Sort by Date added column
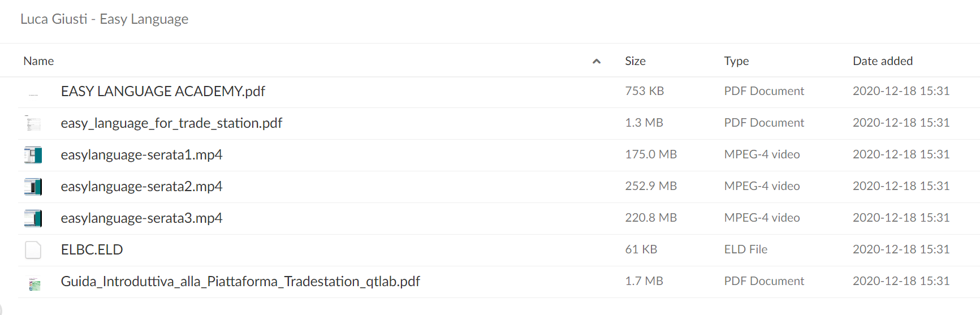 (883, 61)
